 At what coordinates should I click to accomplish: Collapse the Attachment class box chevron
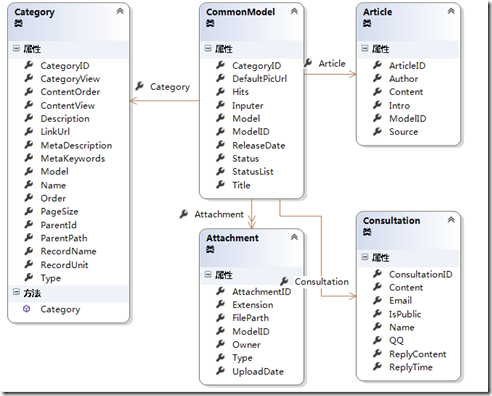pyautogui.click(x=294, y=237)
